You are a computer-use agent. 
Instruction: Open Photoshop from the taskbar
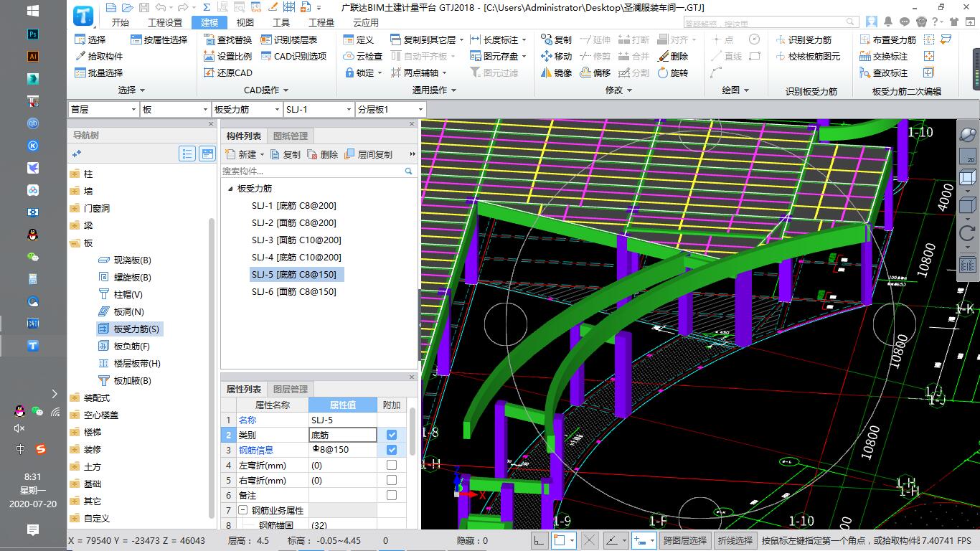[32, 34]
